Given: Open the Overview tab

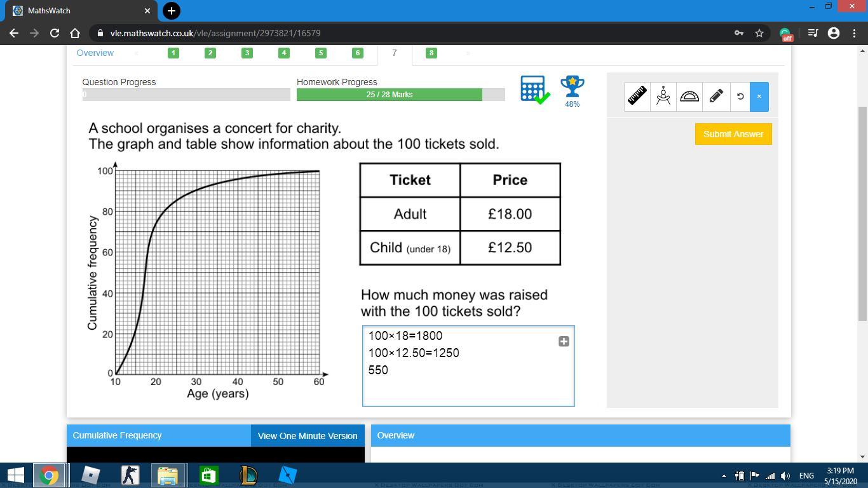Looking at the screenshot, I should click(x=95, y=53).
